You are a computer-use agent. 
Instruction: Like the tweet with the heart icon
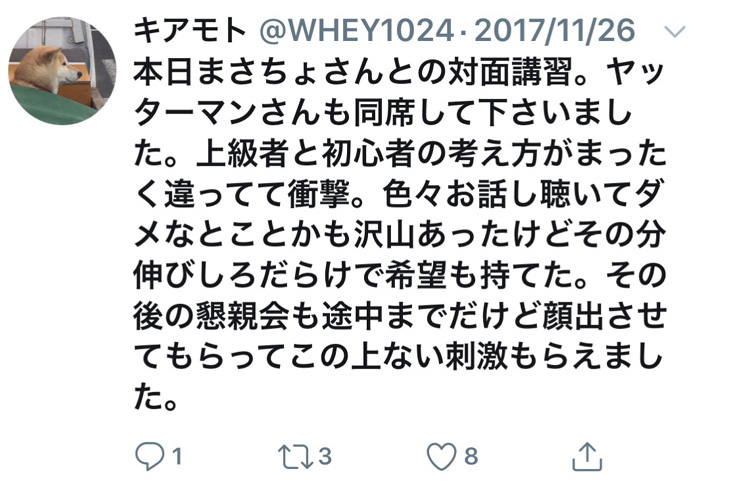click(x=441, y=456)
